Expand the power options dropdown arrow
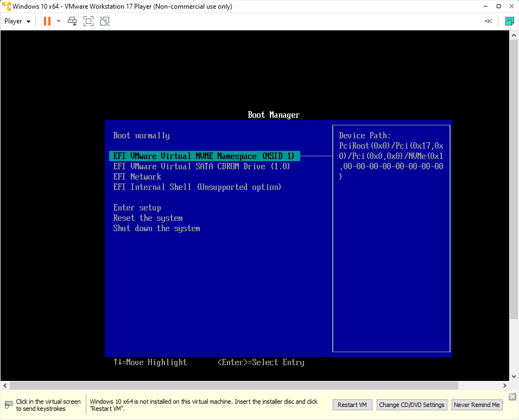 (59, 21)
